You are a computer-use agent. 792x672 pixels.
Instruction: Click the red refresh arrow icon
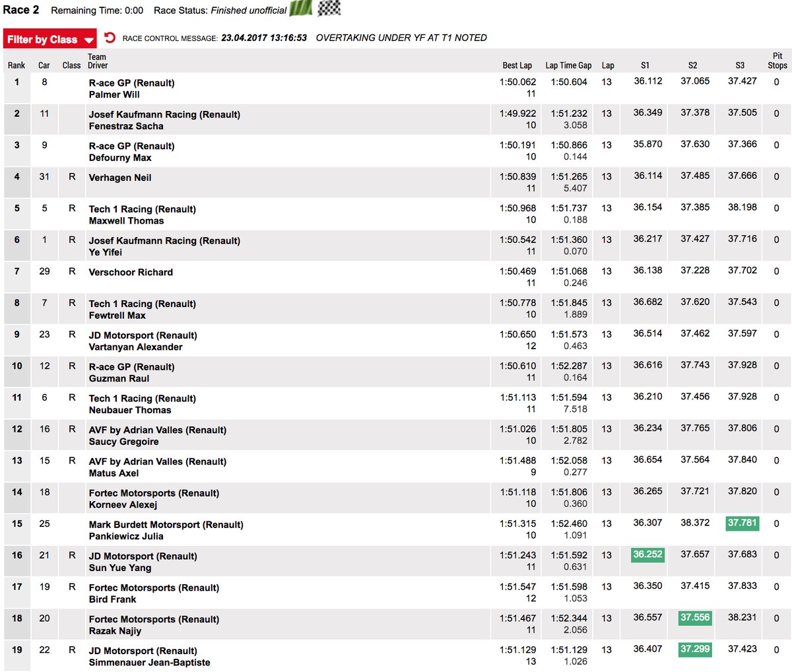tap(110, 38)
